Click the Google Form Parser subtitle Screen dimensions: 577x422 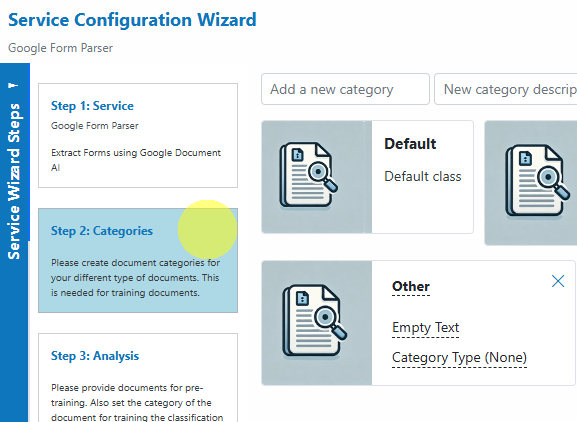60,48
